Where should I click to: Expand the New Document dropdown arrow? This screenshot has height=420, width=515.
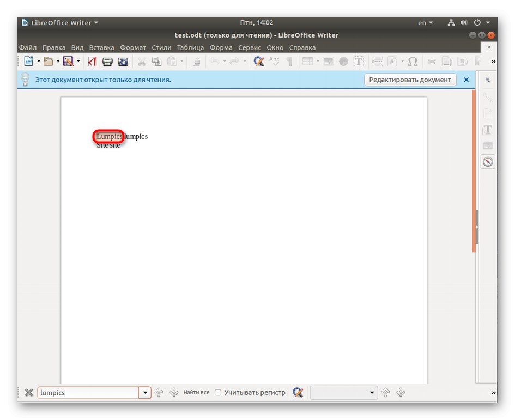pyautogui.click(x=39, y=62)
